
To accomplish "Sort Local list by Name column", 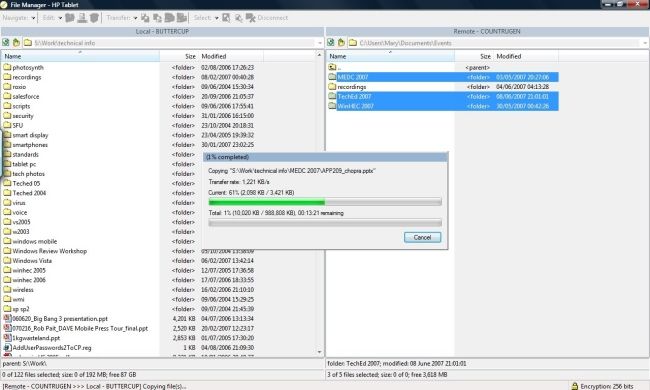I will click(80, 56).
